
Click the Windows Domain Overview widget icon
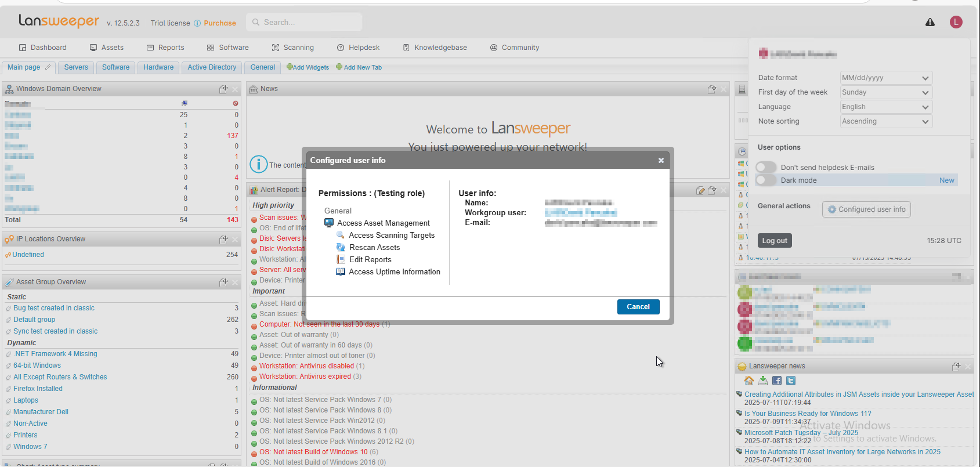tap(9, 89)
